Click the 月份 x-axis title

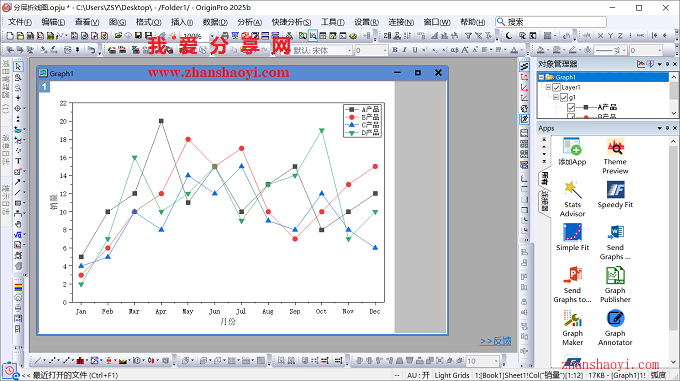tap(228, 322)
